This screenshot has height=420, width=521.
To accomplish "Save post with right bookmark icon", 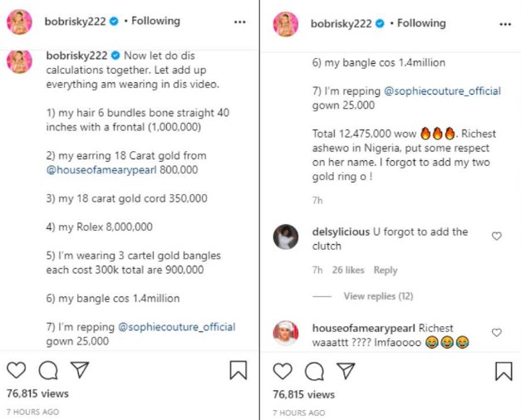I will 504,370.
